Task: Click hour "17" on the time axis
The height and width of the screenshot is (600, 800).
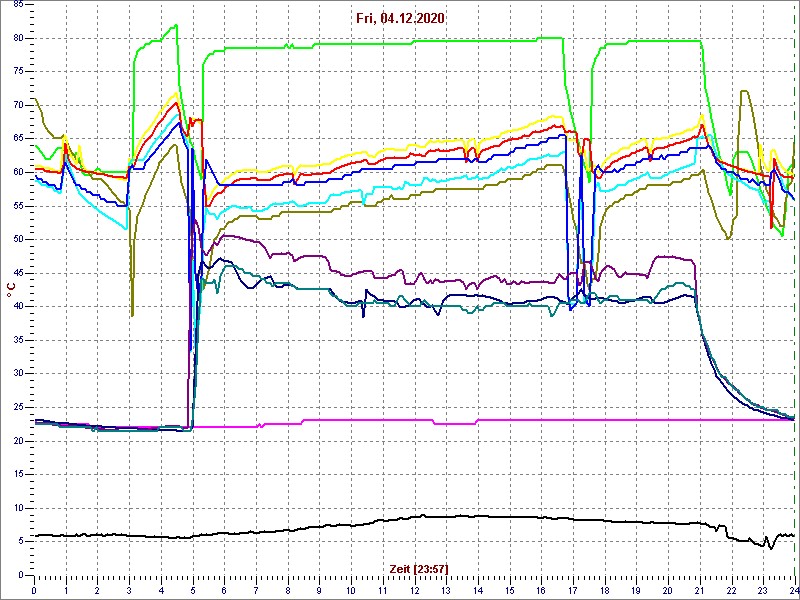Action: pos(573,590)
